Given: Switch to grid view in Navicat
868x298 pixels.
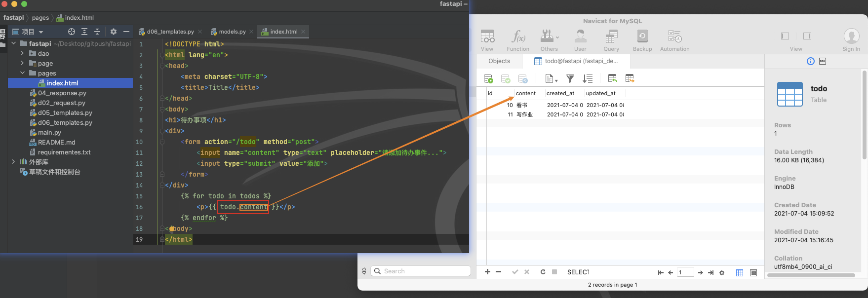Looking at the screenshot, I should (740, 273).
